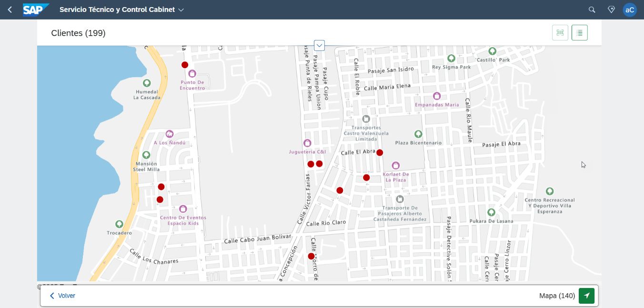Select red marker near Punto De Encuentro
Image resolution: width=644 pixels, height=308 pixels.
coord(185,65)
